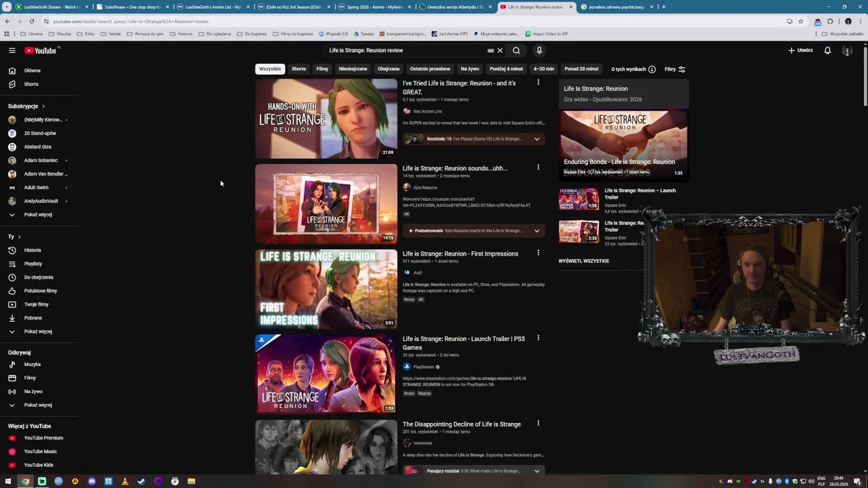Screen dimensions: 868x488
Task: Select the Shorts filter chip
Action: tap(298, 68)
